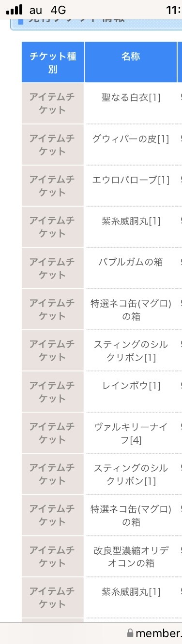Tap the first 紫糸威胴丸[1] item name

[x=131, y=221]
